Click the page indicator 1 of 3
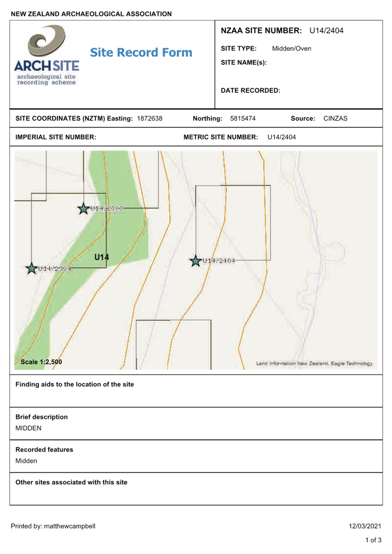Viewport: 392px width, 554px height. click(373, 540)
